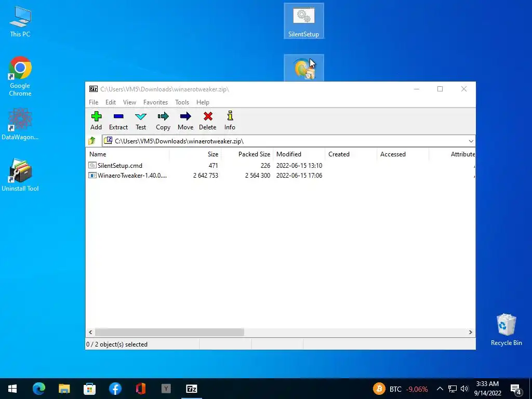532x399 pixels.
Task: Select the WinaeroTweaker-1.40.0 file row
Action: 280,176
